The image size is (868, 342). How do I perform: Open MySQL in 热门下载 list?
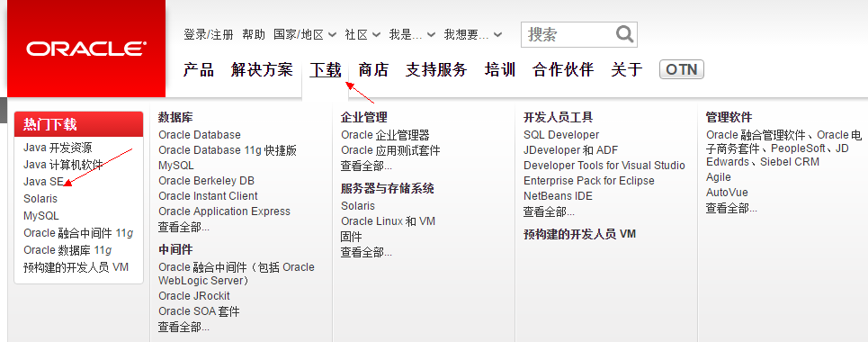[41, 216]
